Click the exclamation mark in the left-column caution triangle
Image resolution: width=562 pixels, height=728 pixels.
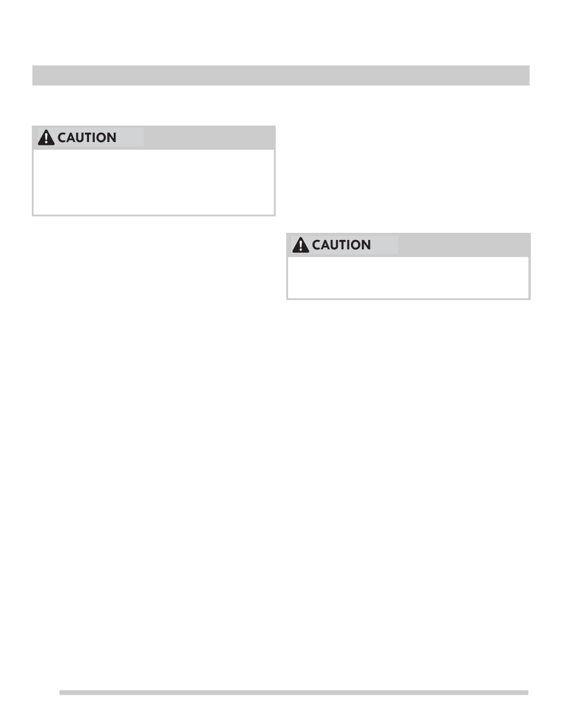tap(46, 139)
